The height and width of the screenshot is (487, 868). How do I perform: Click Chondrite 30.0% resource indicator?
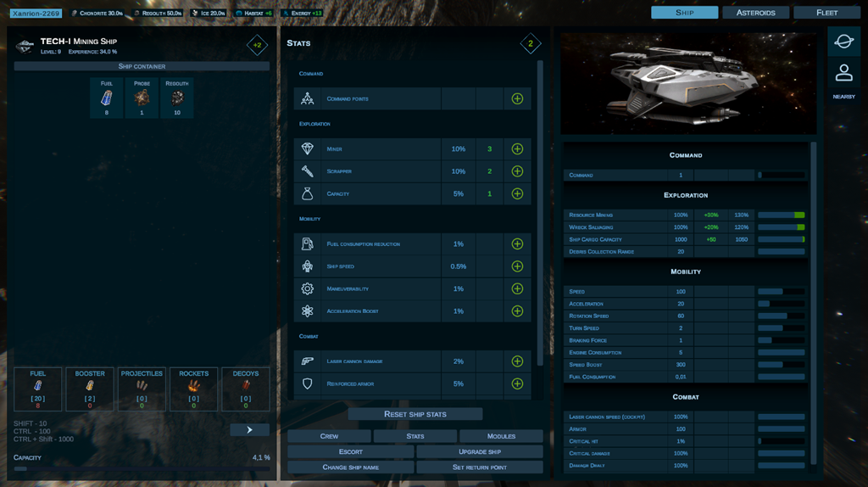97,14
